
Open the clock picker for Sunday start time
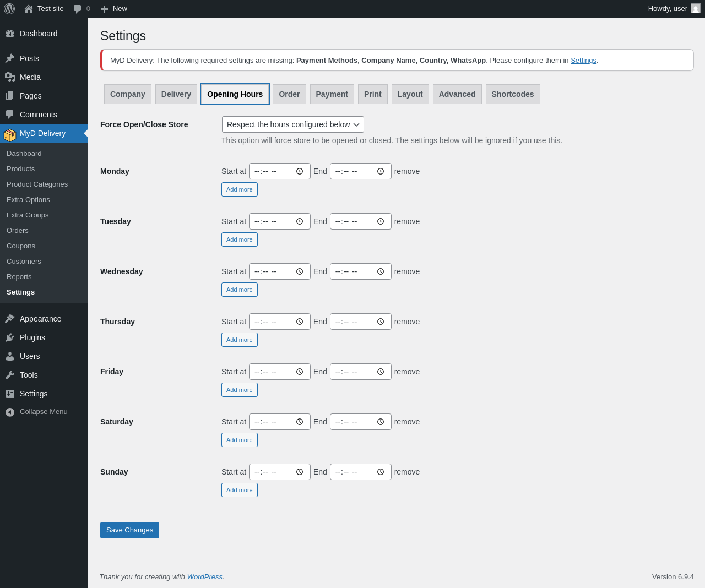300,472
